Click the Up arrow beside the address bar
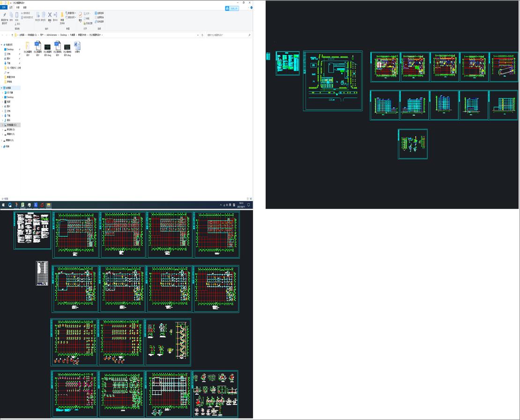Viewport: 520px width, 420px height. pyautogui.click(x=12, y=35)
